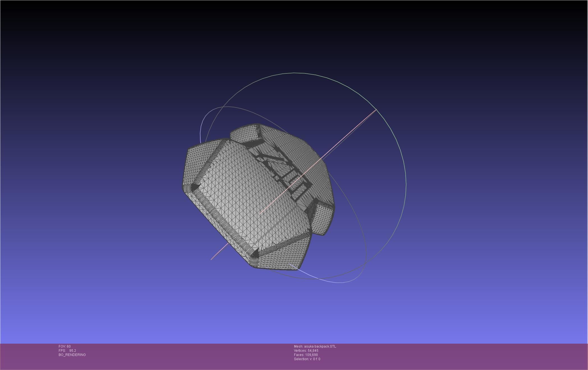Click the 'Selection: v: 0 f: 0' text
The image size is (588, 370).
[x=307, y=359]
